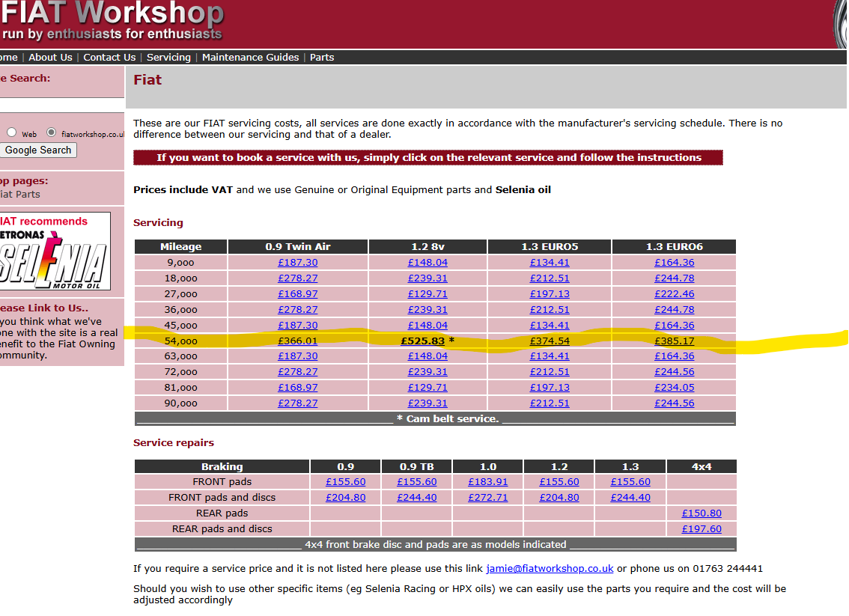Select FRONT pads and discs price for 0.9 TB
849x616 pixels.
click(417, 498)
